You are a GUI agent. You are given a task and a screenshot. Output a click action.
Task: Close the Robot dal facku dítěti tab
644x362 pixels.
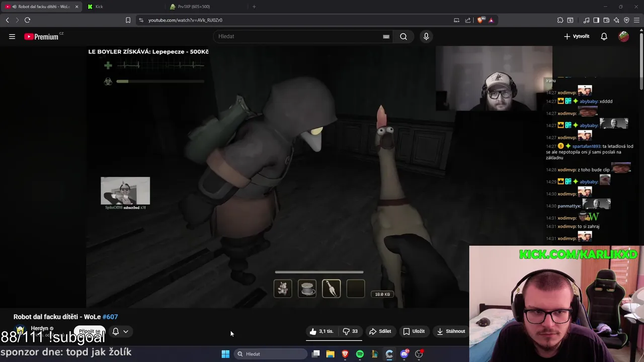(x=76, y=7)
